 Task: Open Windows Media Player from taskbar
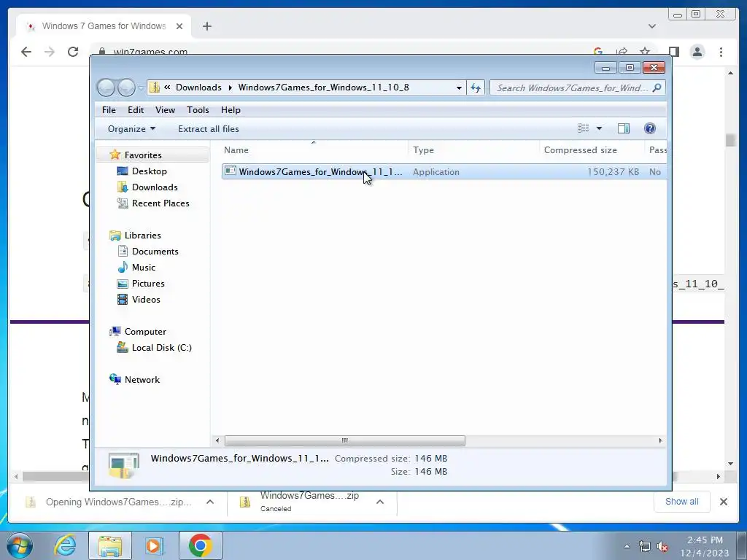(x=153, y=545)
